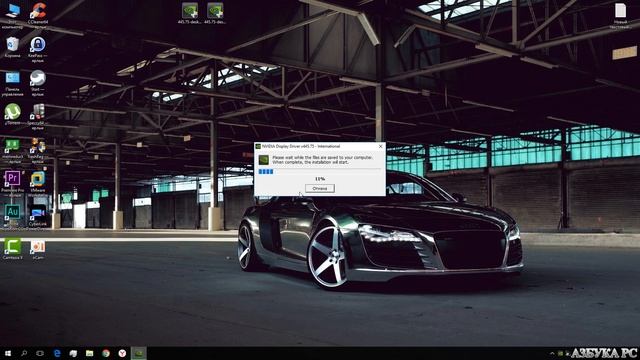Select the new text document desktop file
The width and height of the screenshot is (640, 360).
click(x=620, y=16)
